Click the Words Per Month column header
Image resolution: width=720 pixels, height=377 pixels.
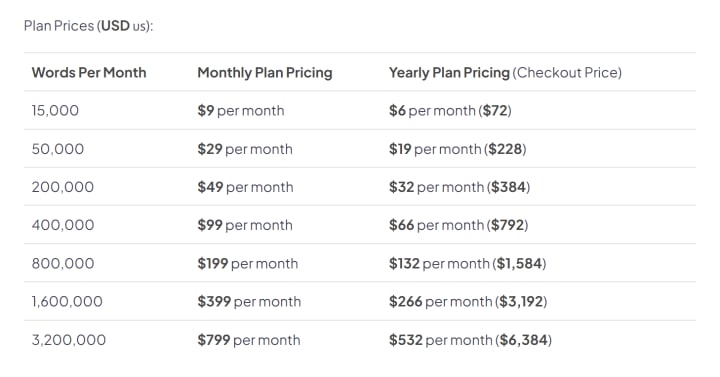(x=89, y=73)
